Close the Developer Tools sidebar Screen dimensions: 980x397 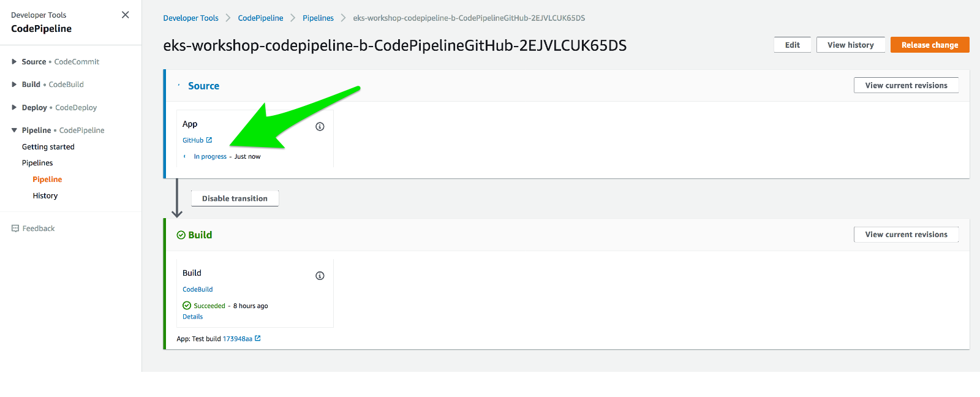[125, 14]
